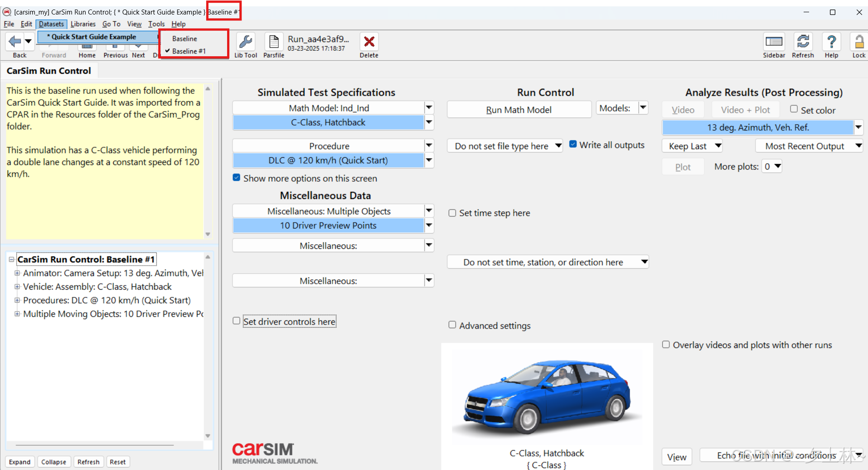Open the 13 deg. Azimuth dropdown arrow
This screenshot has width=868, height=470.
(858, 127)
